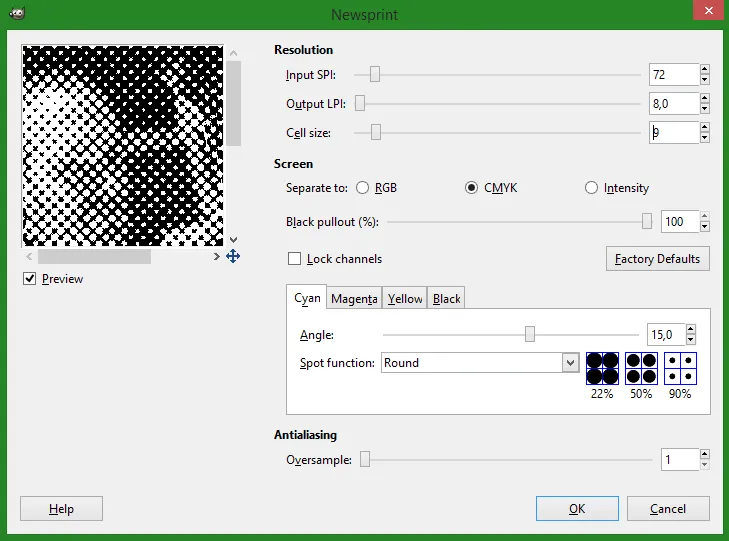The image size is (729, 541).
Task: Toggle the Preview checkbox
Action: point(29,278)
